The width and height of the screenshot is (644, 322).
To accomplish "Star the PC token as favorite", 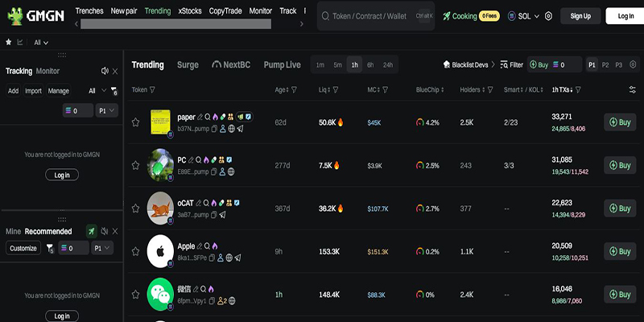I will click(135, 165).
